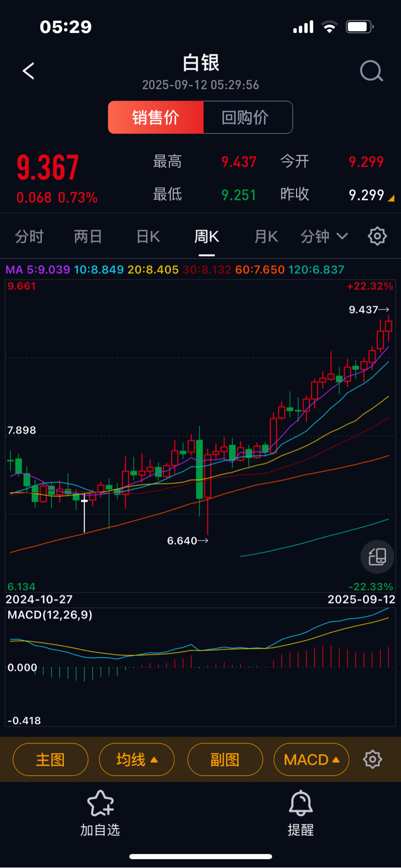Expand the 分钟 interval dropdown
Image resolution: width=401 pixels, height=868 pixels.
click(x=324, y=236)
